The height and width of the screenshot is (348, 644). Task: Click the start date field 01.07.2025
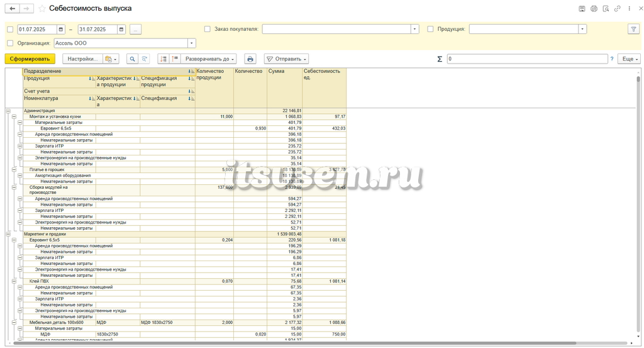[x=37, y=29]
